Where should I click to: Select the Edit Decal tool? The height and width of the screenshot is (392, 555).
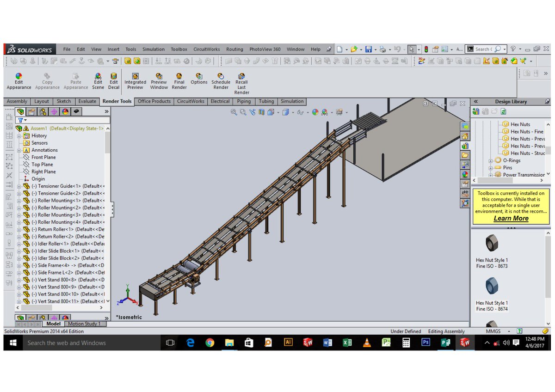(113, 79)
